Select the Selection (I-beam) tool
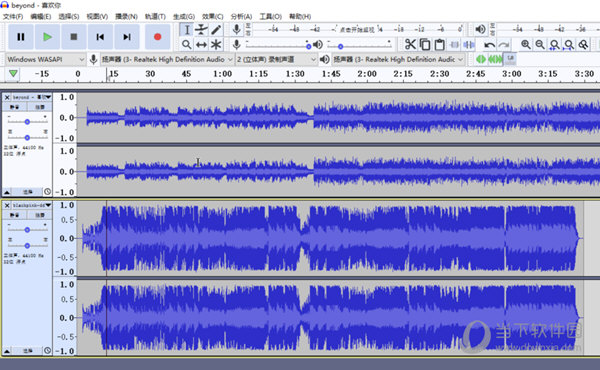The image size is (600, 370). (x=187, y=29)
